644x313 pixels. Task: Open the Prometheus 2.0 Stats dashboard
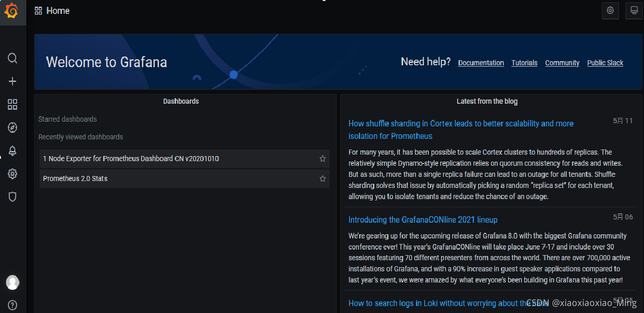point(184,178)
